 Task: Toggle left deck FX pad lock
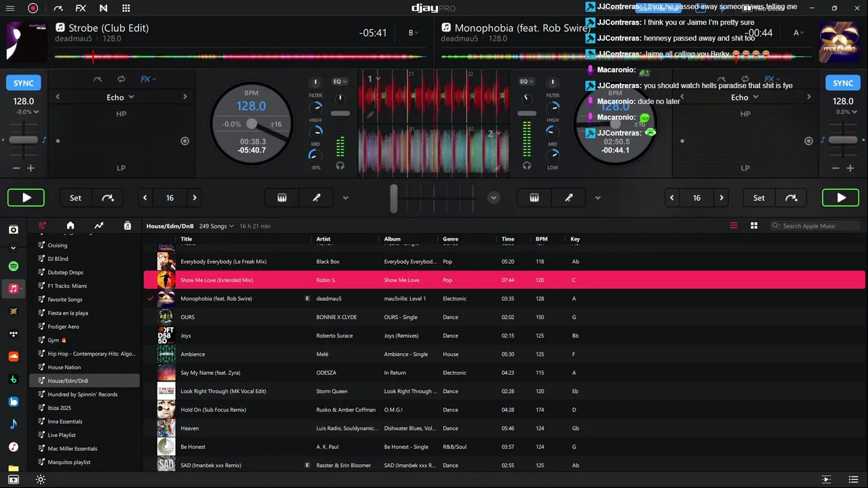184,141
